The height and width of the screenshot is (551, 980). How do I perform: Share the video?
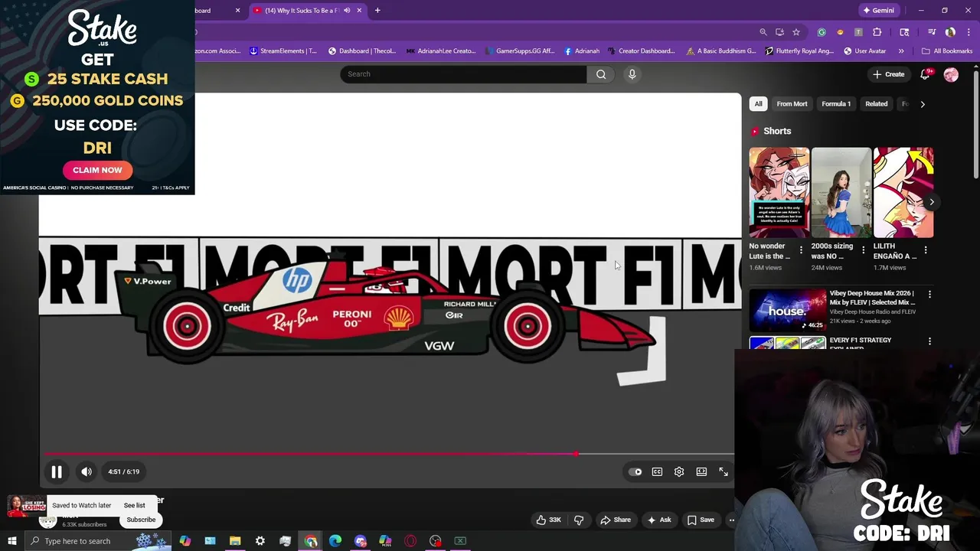616,520
